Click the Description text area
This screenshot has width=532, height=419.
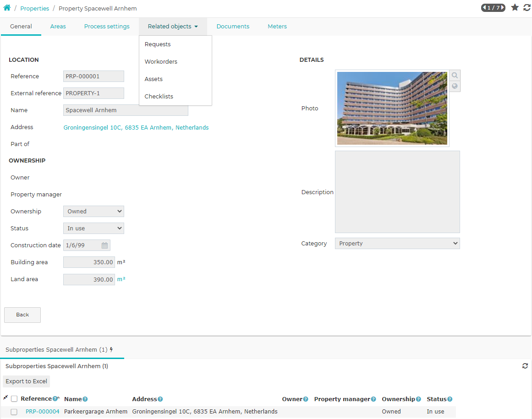tap(397, 192)
